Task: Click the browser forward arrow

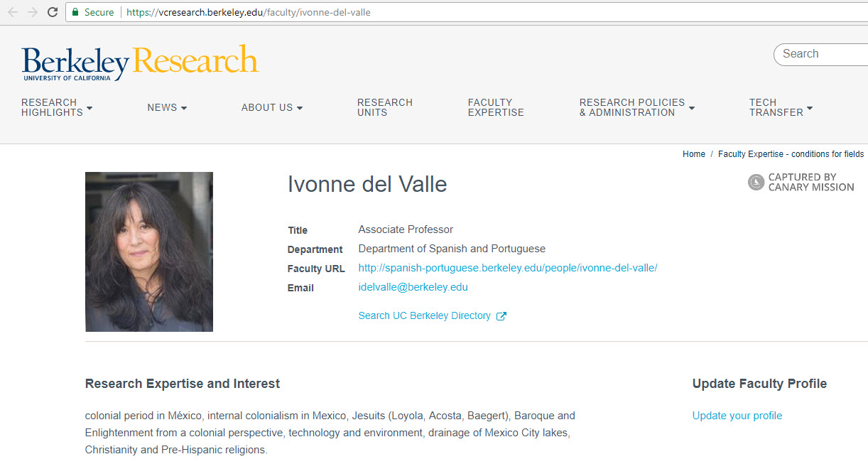Action: [x=33, y=12]
